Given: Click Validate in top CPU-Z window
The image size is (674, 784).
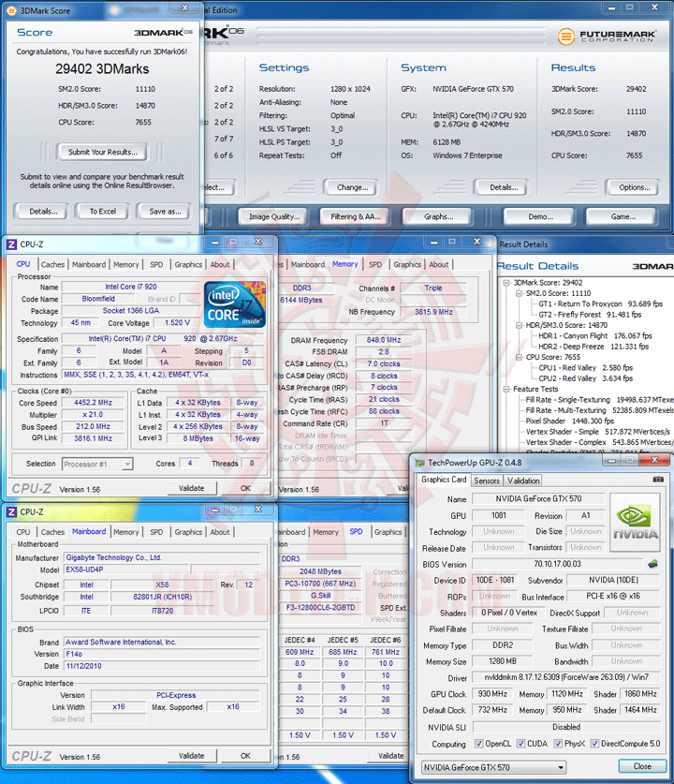Looking at the screenshot, I should pos(191,489).
